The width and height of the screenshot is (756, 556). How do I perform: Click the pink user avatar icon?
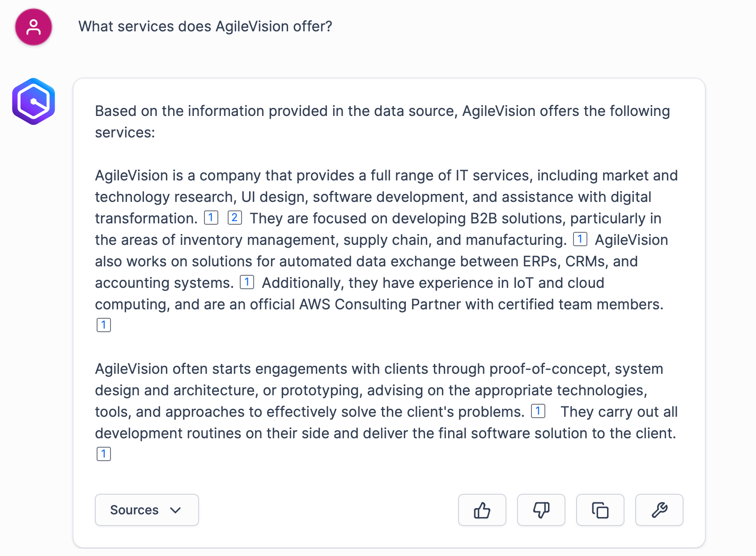[34, 27]
